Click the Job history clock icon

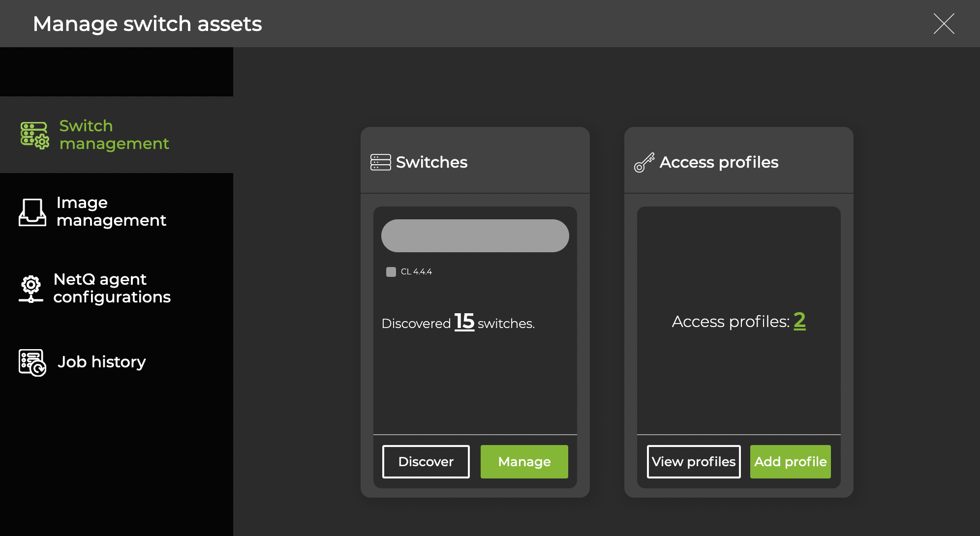click(x=31, y=361)
